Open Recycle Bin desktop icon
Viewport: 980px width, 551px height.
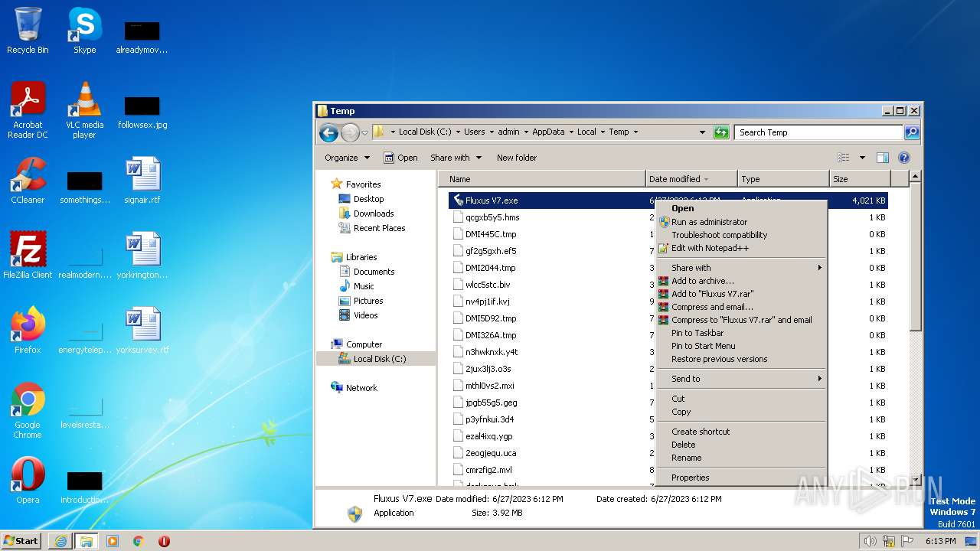pyautogui.click(x=28, y=31)
